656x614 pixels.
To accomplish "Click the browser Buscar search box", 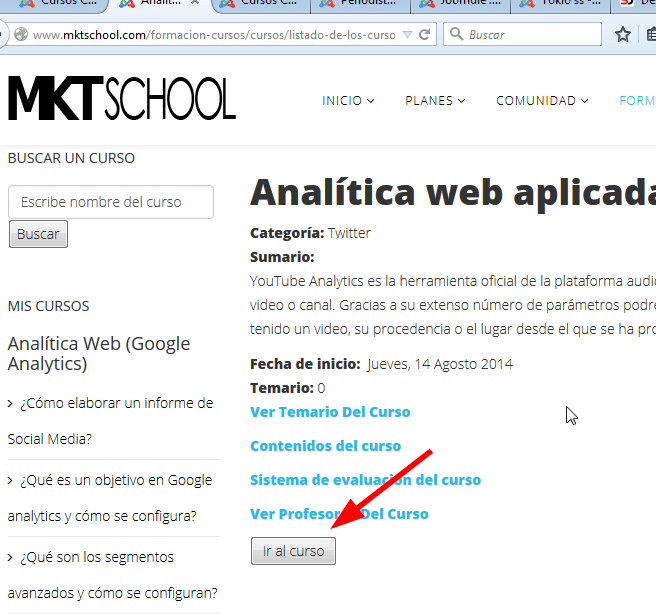I will tap(522, 34).
